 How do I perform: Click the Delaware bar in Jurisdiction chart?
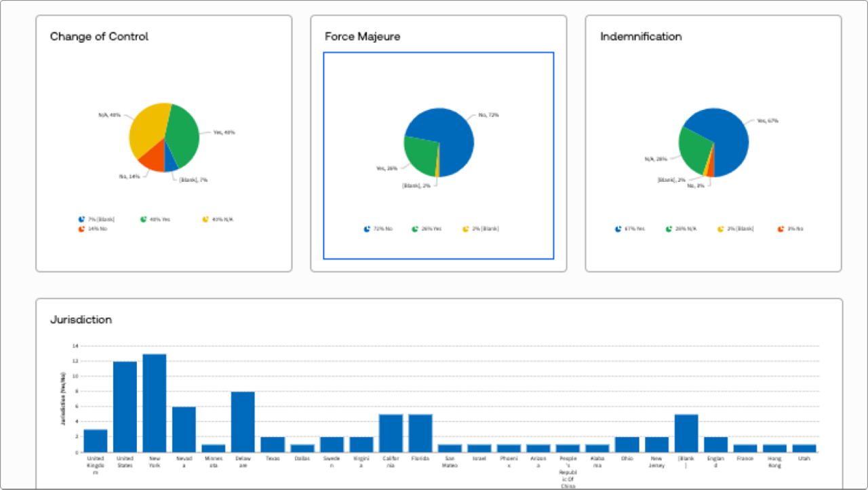click(x=243, y=421)
